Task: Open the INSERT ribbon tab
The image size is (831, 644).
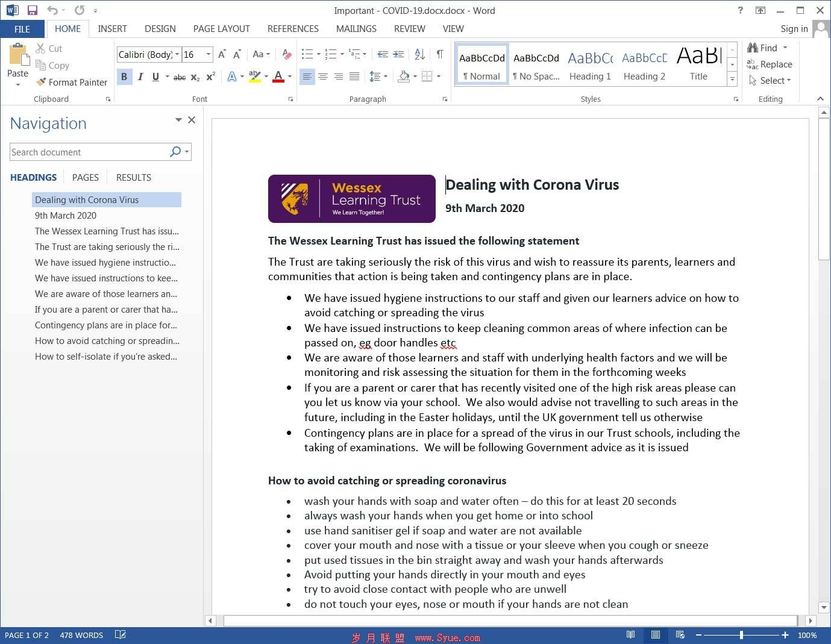Action: click(x=112, y=28)
